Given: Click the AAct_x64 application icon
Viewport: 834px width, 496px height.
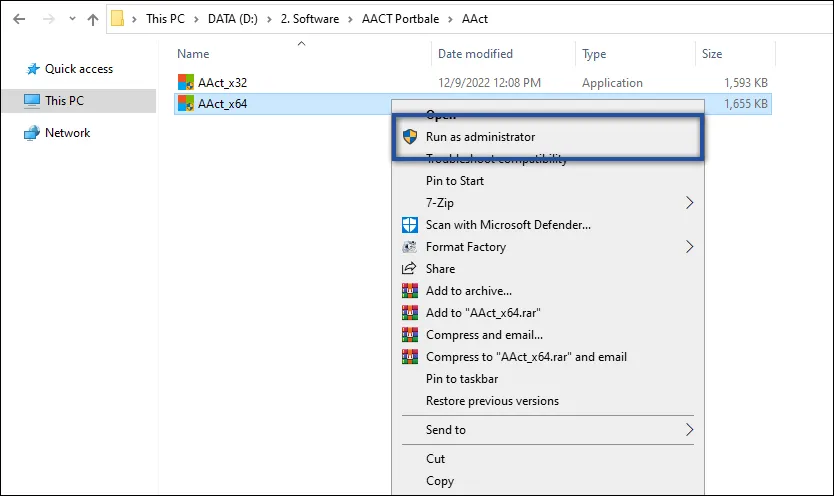Looking at the screenshot, I should [x=185, y=103].
